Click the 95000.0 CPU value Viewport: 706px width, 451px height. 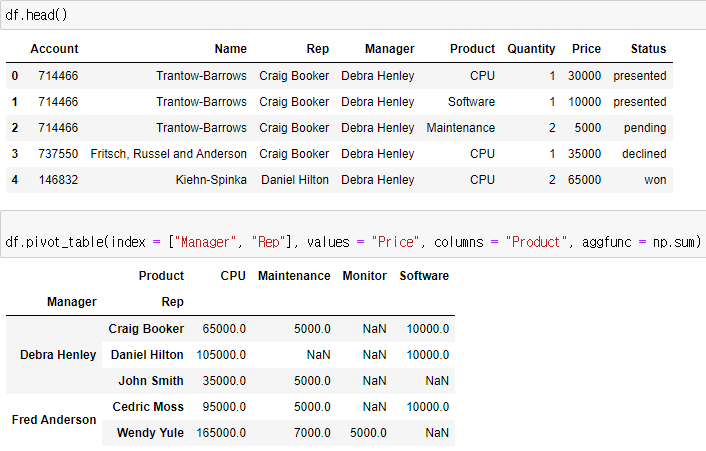pyautogui.click(x=224, y=407)
